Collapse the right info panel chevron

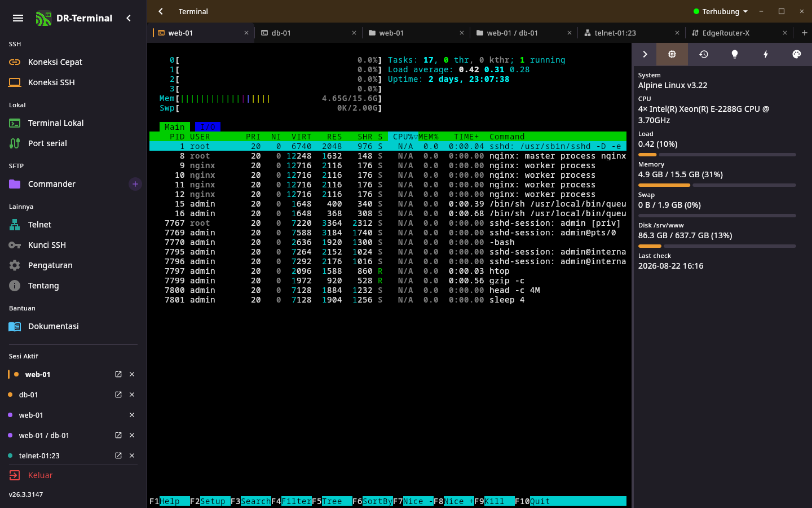click(645, 54)
